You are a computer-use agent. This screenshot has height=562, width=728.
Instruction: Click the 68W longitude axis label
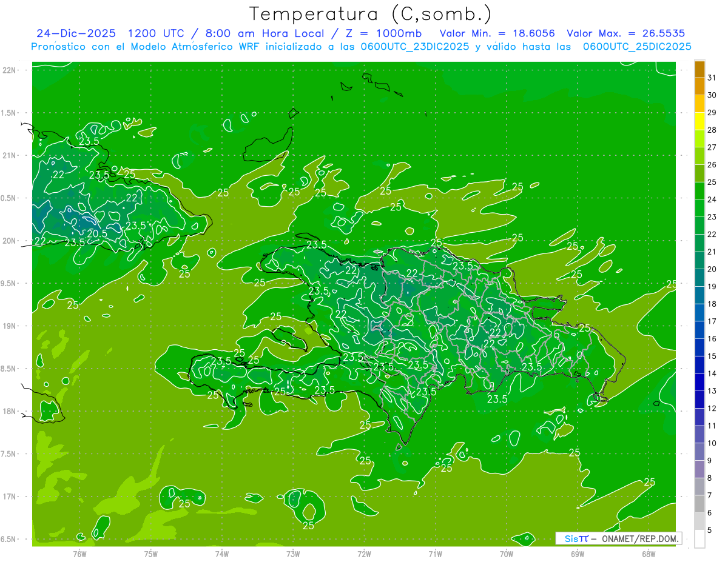(649, 553)
